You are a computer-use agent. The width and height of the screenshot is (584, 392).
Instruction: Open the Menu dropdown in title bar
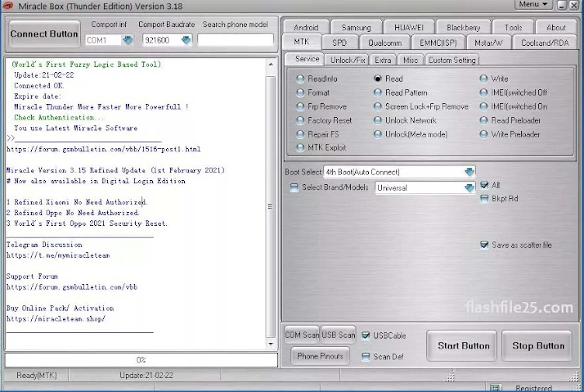pos(534,4)
